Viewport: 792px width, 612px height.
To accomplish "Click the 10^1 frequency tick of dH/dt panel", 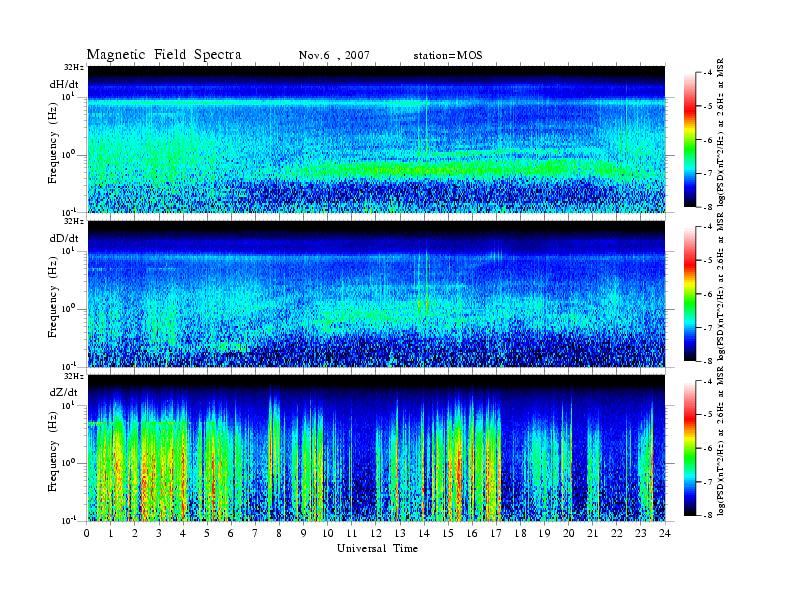I will coord(68,97).
